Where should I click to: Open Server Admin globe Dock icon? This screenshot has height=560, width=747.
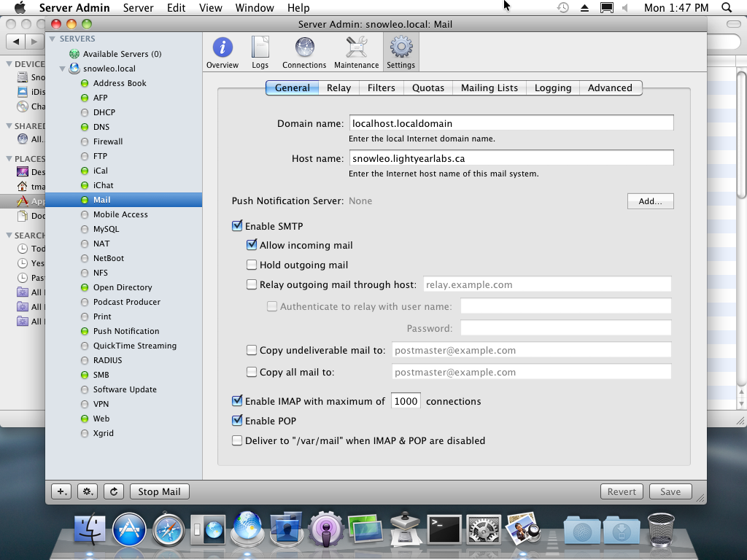[x=247, y=529]
